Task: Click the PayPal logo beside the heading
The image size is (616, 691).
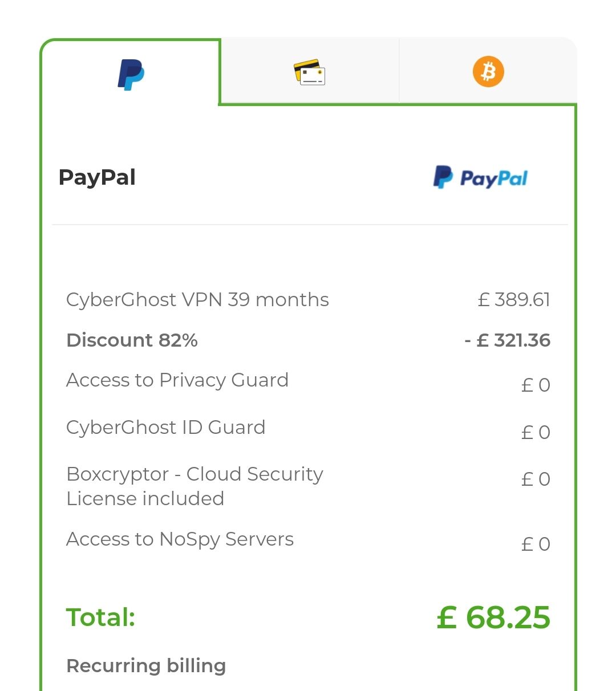Action: pos(480,178)
